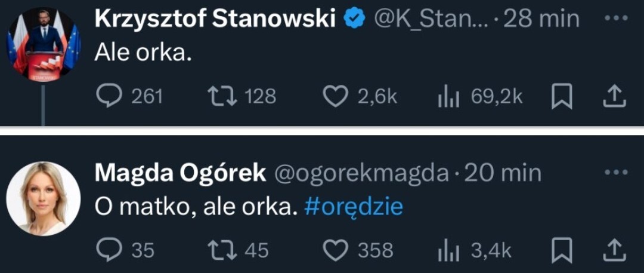644x273 pixels.
Task: Open the Magda Ogórek profile name
Action: tap(180, 173)
